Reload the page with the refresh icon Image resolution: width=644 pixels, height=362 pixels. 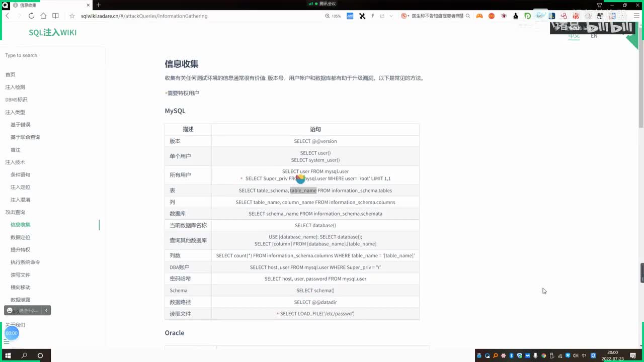click(x=31, y=16)
